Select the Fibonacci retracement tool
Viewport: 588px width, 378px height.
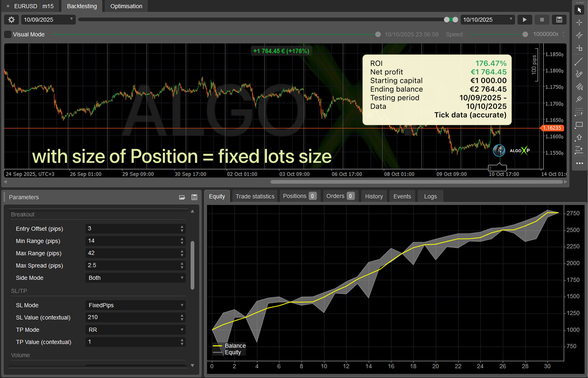click(x=579, y=112)
